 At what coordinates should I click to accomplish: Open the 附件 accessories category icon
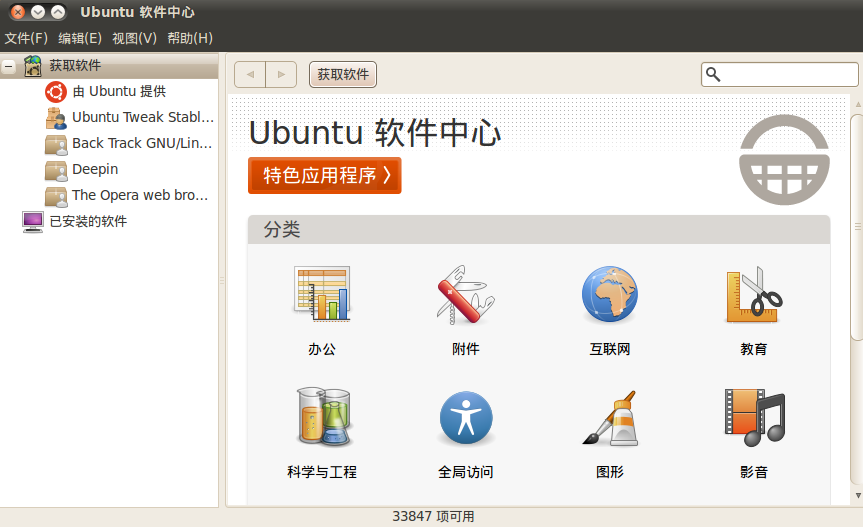coord(466,294)
